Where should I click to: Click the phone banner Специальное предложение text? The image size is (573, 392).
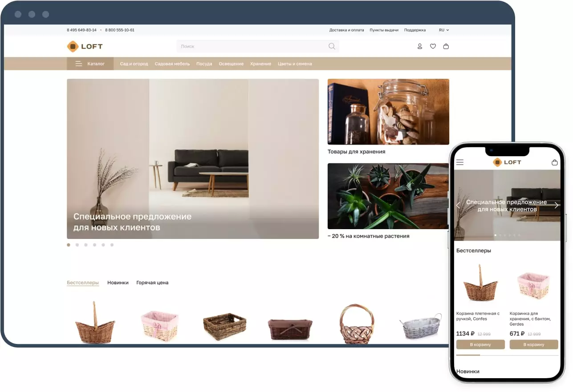click(x=507, y=206)
